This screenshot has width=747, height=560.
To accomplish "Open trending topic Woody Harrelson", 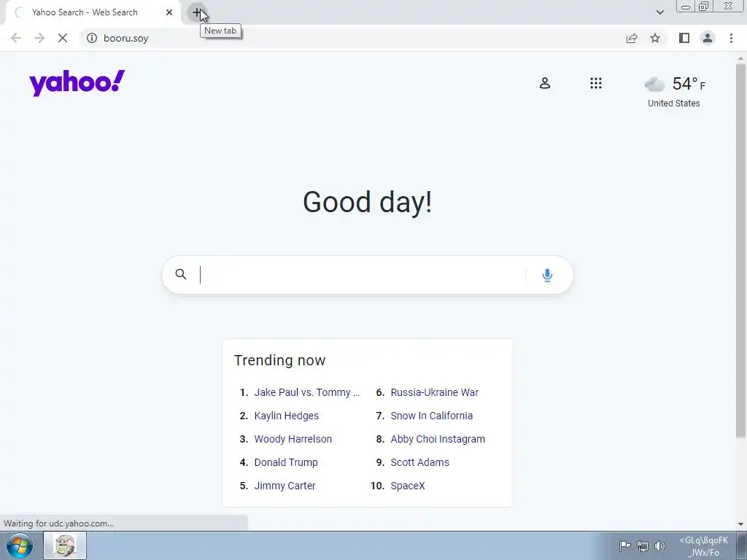I will pos(293,439).
